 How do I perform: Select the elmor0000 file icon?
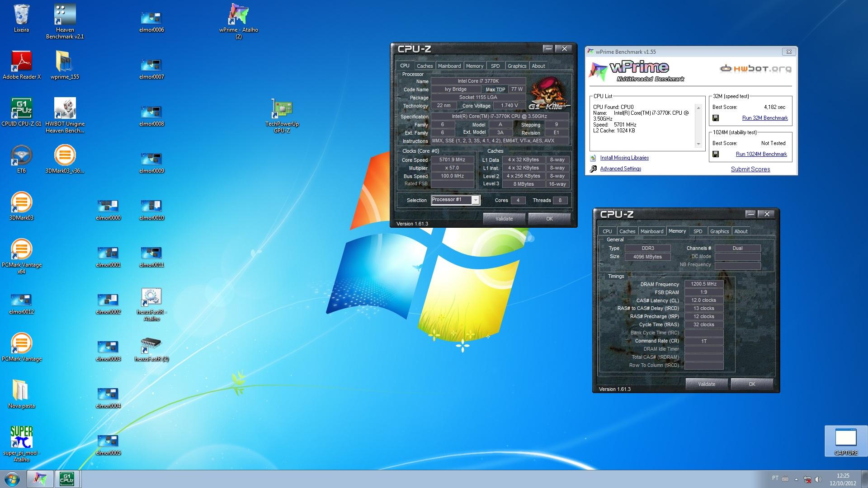108,210
